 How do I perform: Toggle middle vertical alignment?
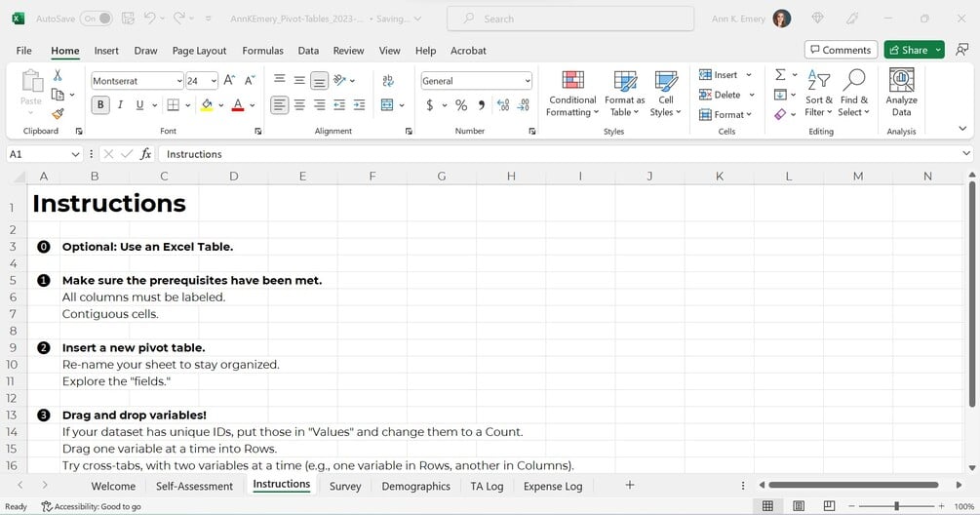point(299,80)
